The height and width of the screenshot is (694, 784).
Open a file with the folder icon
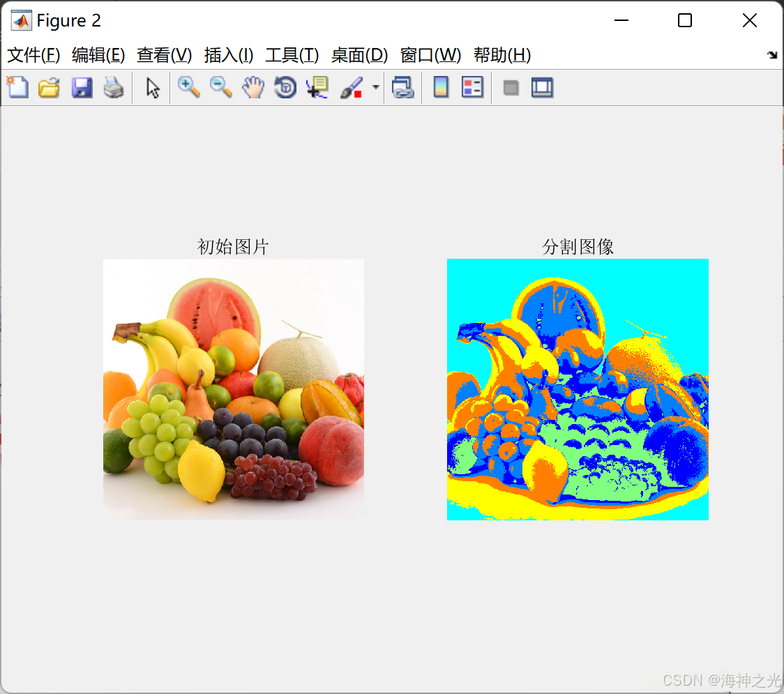pos(49,87)
